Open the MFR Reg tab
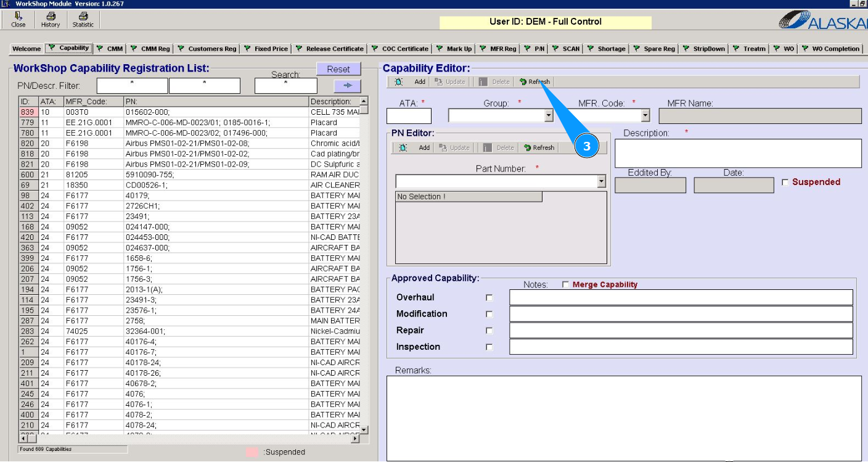This screenshot has height=462, width=868. pos(498,49)
